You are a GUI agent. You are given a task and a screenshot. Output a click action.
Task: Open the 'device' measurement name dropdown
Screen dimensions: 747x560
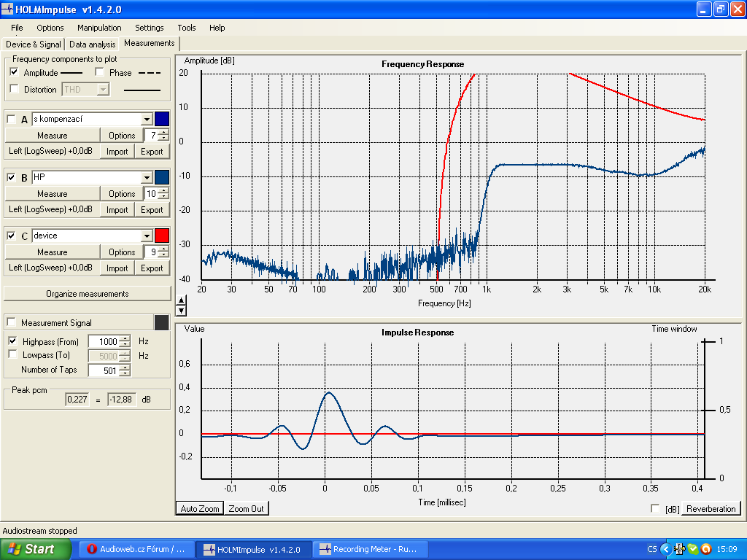[147, 236]
